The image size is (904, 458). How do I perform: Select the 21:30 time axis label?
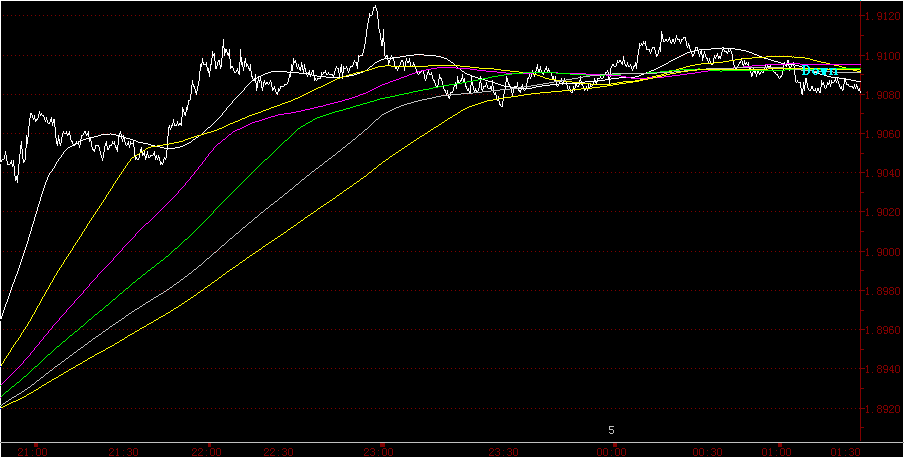point(122,453)
